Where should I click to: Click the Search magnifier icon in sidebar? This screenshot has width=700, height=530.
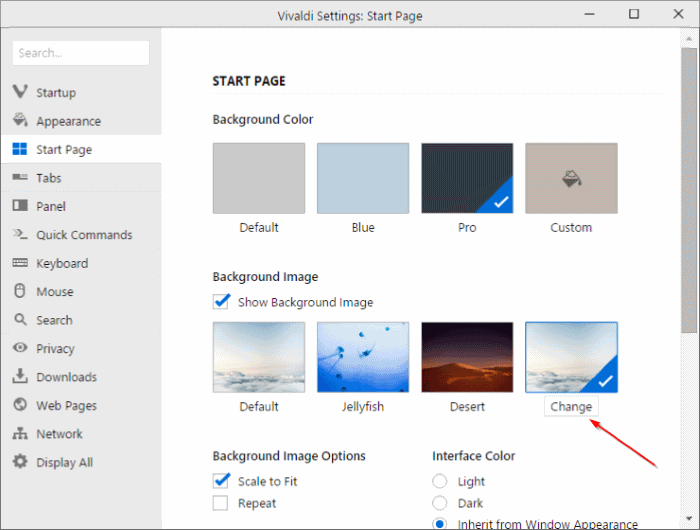click(21, 319)
